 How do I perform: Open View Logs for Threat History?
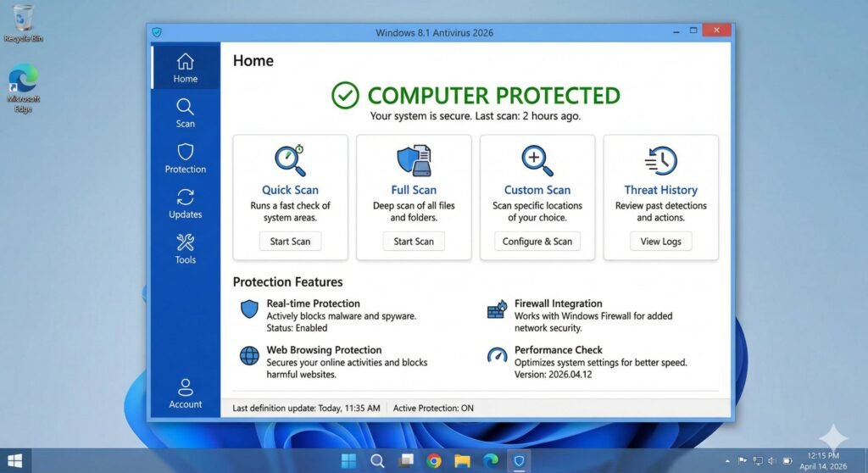coord(661,242)
